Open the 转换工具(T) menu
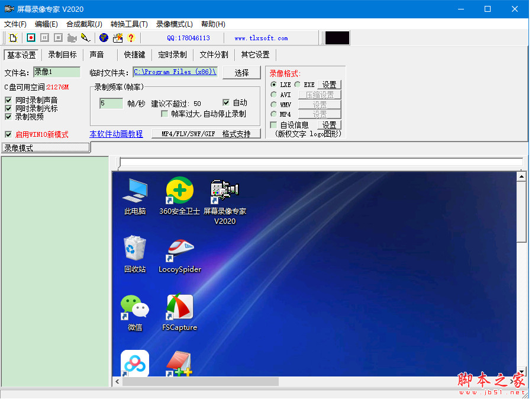Image resolution: width=532 pixels, height=399 pixels. (x=129, y=24)
